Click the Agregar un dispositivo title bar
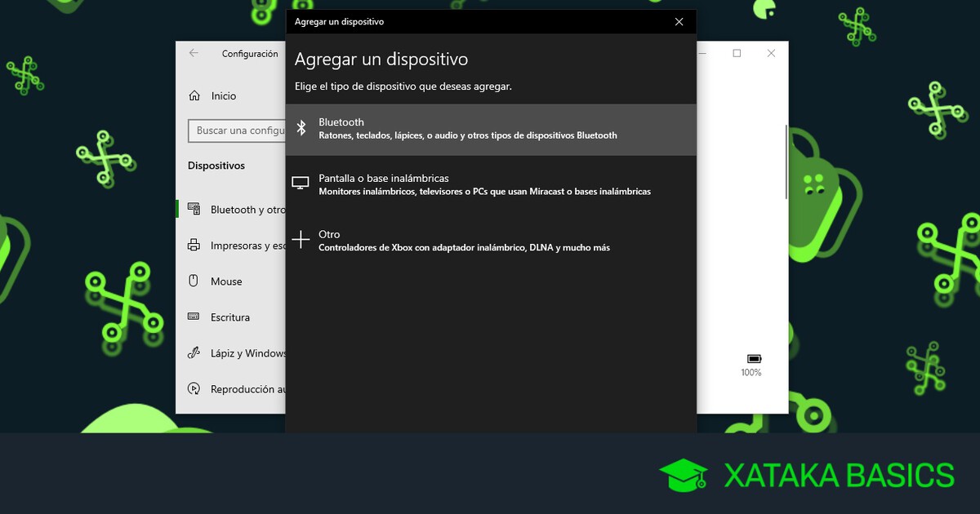The image size is (980, 514). click(x=474, y=22)
